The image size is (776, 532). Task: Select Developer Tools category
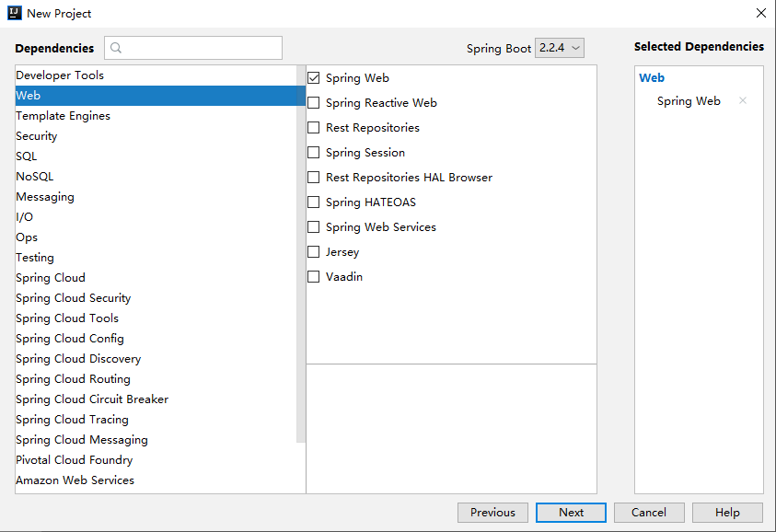(x=156, y=75)
